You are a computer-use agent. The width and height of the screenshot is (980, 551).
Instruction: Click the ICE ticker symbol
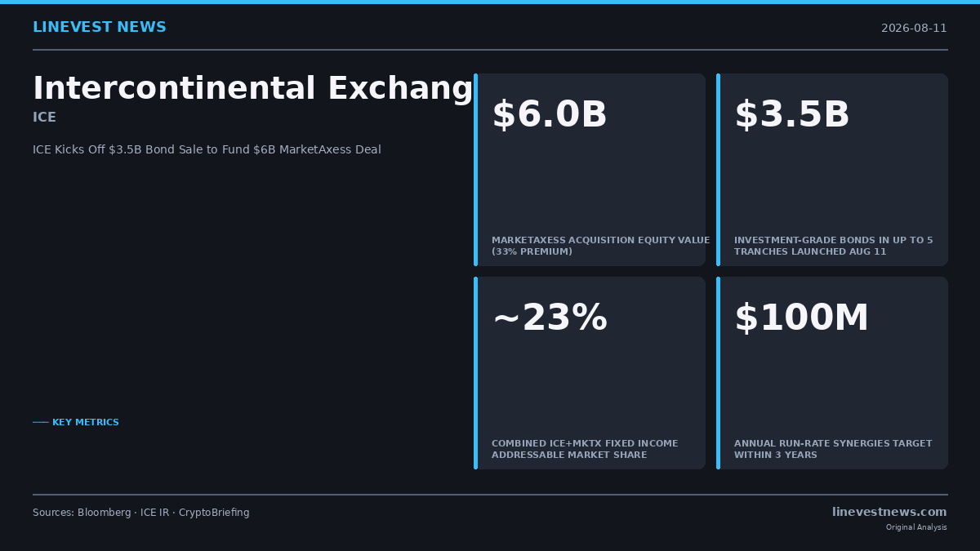pyautogui.click(x=44, y=118)
